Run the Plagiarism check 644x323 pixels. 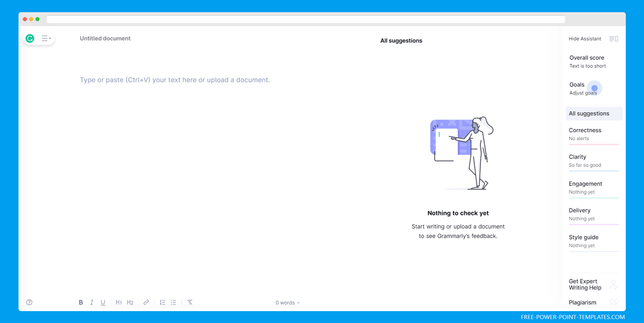pyautogui.click(x=582, y=303)
